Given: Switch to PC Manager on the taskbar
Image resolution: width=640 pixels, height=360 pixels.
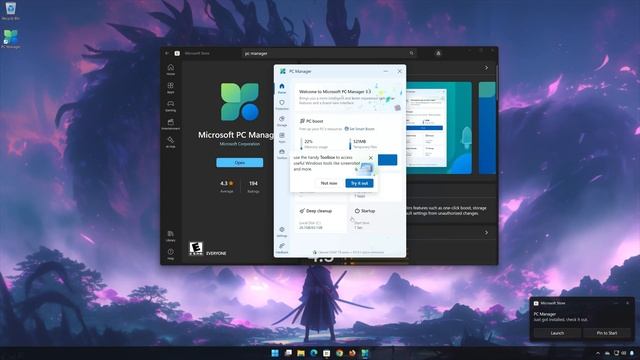Looking at the screenshot, I should pyautogui.click(x=365, y=353).
